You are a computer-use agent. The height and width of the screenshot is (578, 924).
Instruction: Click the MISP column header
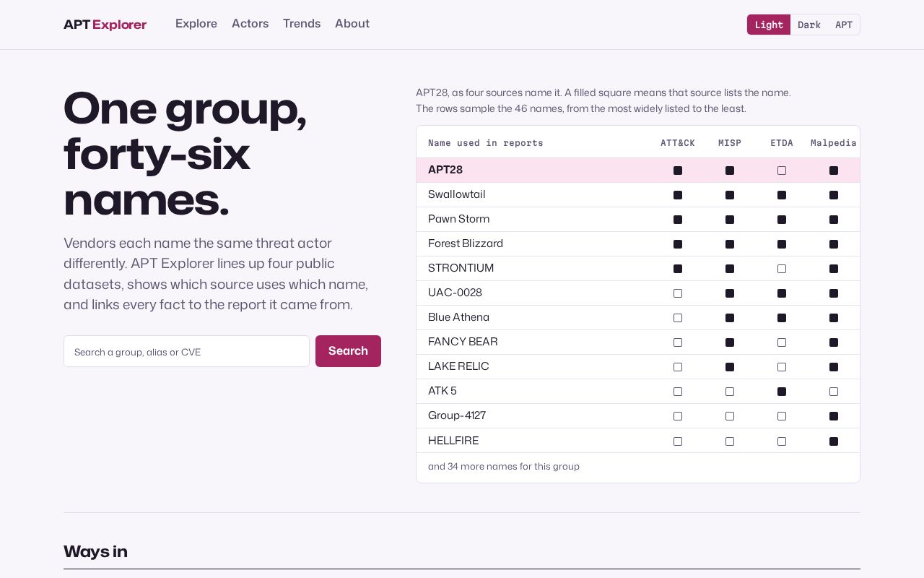pyautogui.click(x=730, y=143)
